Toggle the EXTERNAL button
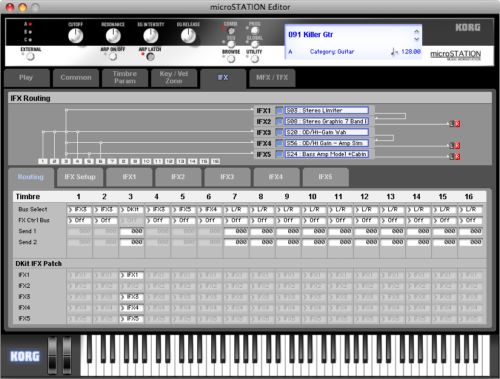 tap(31, 57)
